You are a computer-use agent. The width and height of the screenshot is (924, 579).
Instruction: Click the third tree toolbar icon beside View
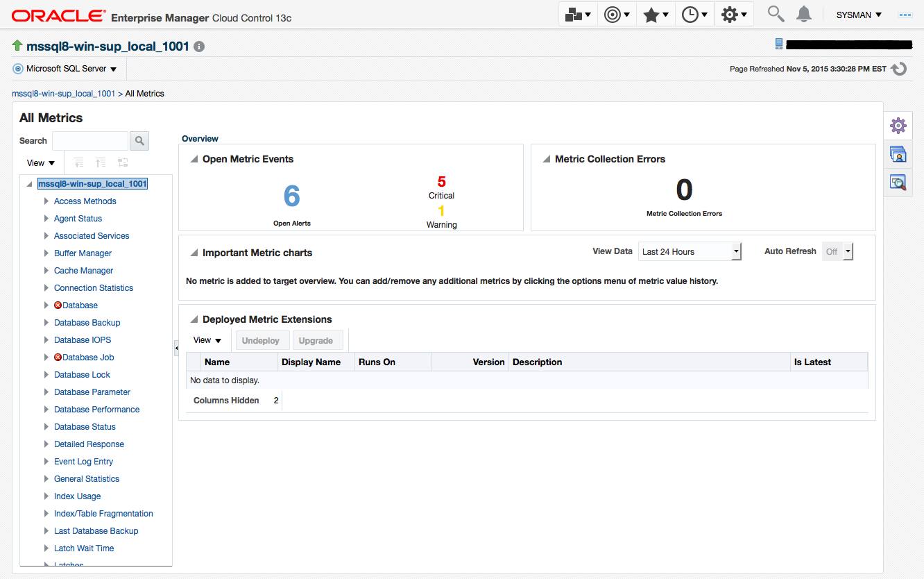click(123, 162)
